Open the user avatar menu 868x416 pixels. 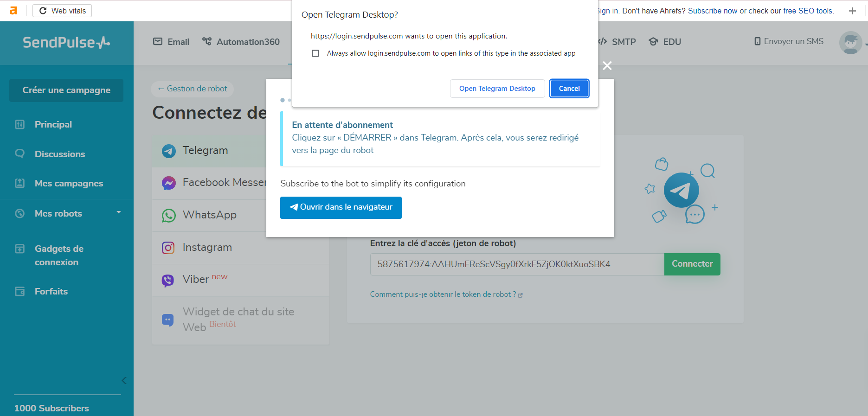click(x=851, y=43)
